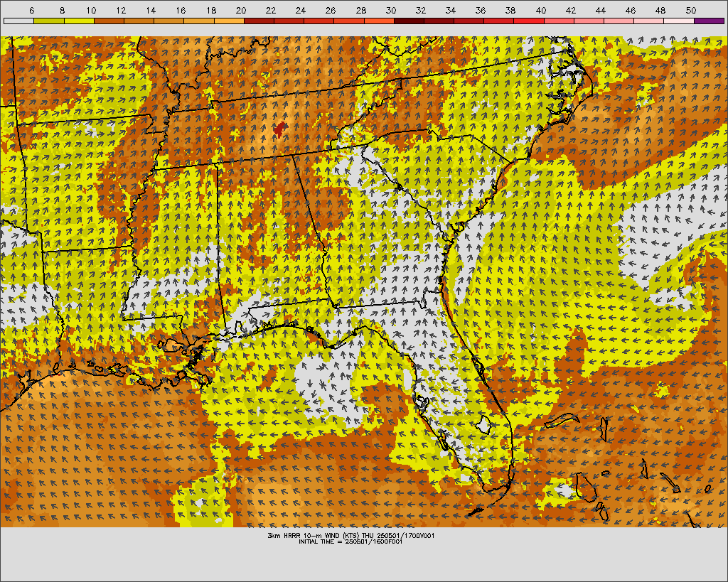The image size is (728, 582).
Task: Click legend label "36"
Action: click(481, 10)
